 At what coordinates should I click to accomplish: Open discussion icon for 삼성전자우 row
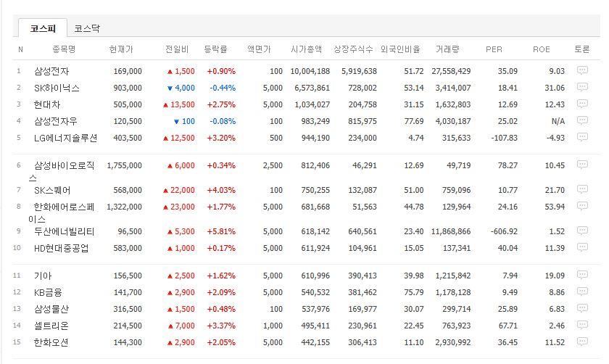pos(582,121)
